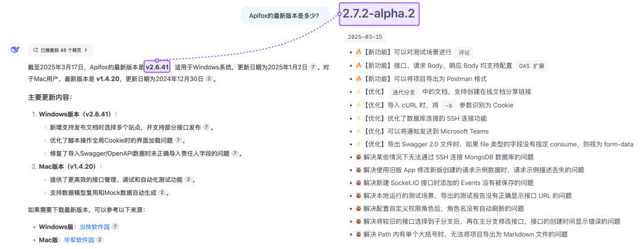Click the bug icon beside 测试报告 URL row
The height and width of the screenshot is (249, 644).
coord(358,195)
